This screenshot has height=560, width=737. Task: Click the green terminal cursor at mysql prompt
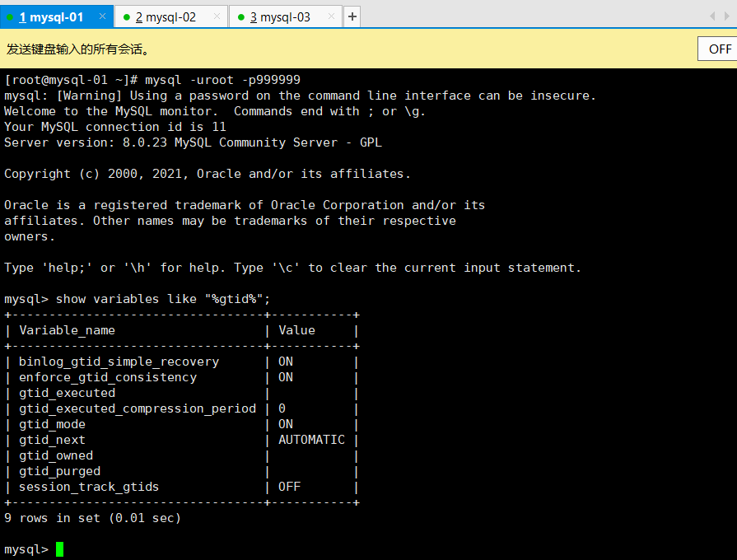click(x=59, y=549)
